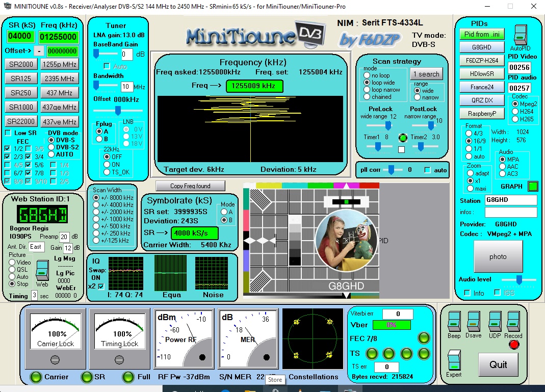The image size is (545, 392).
Task: Adjust the Timer1 slider
Action: pyautogui.click(x=379, y=147)
